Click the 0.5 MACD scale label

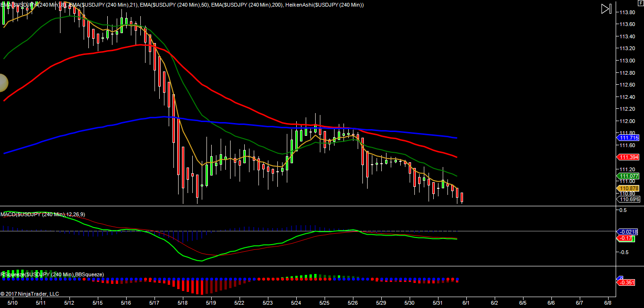click(x=623, y=210)
